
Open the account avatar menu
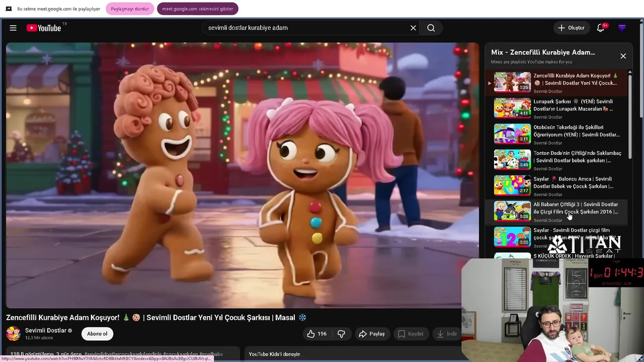point(622,28)
